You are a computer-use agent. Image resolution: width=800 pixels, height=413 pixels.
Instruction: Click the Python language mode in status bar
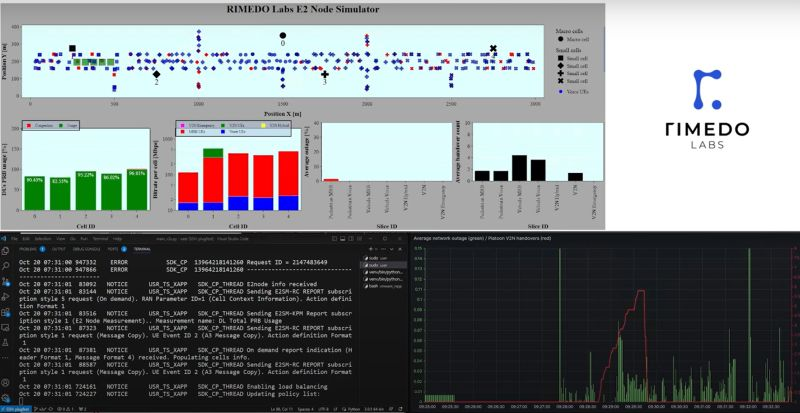click(x=352, y=409)
